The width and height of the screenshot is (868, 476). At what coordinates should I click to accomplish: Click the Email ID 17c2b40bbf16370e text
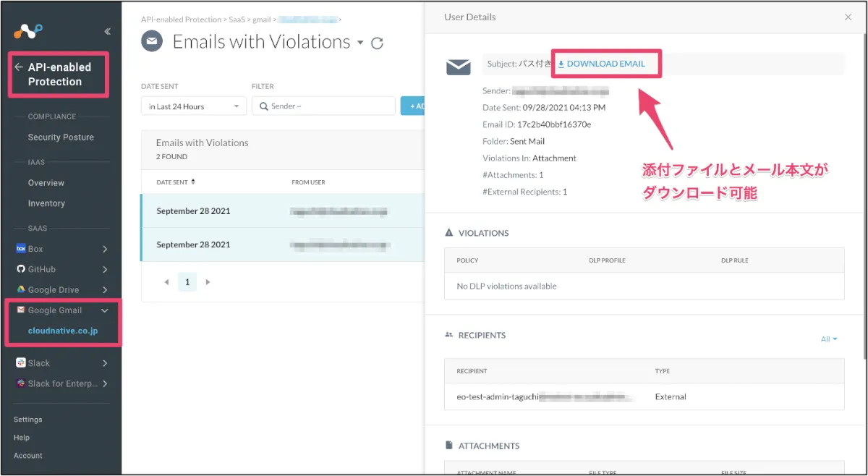pyautogui.click(x=537, y=124)
